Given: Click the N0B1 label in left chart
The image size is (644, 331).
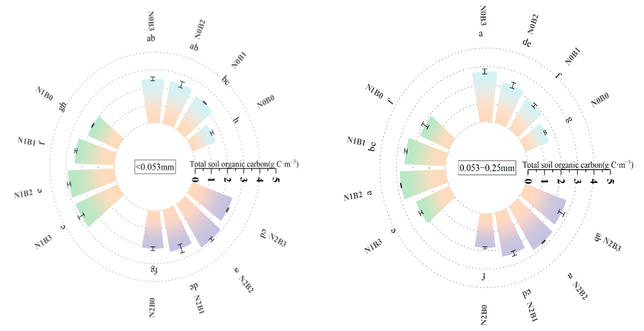Looking at the screenshot, I should pos(239,60).
